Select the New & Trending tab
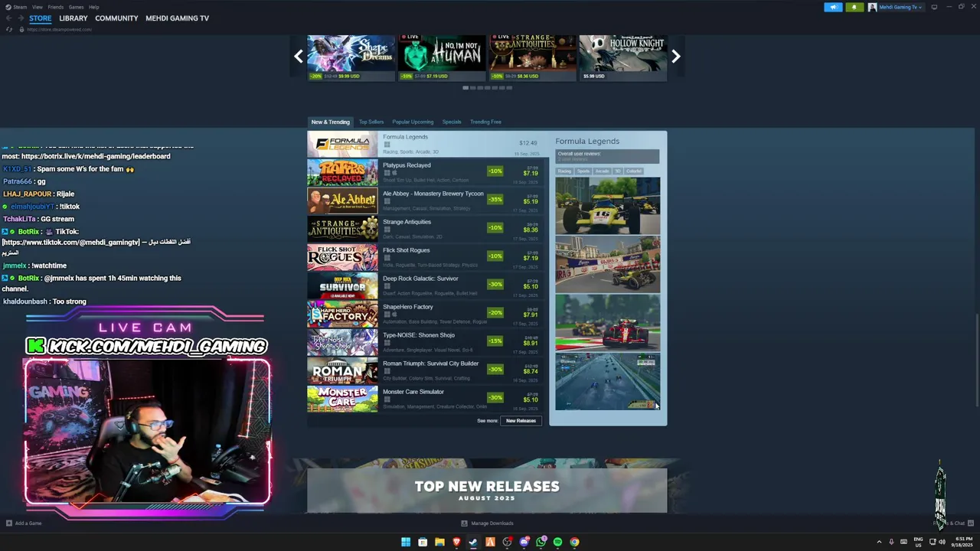Screen dimensions: 980x551 (x=330, y=122)
